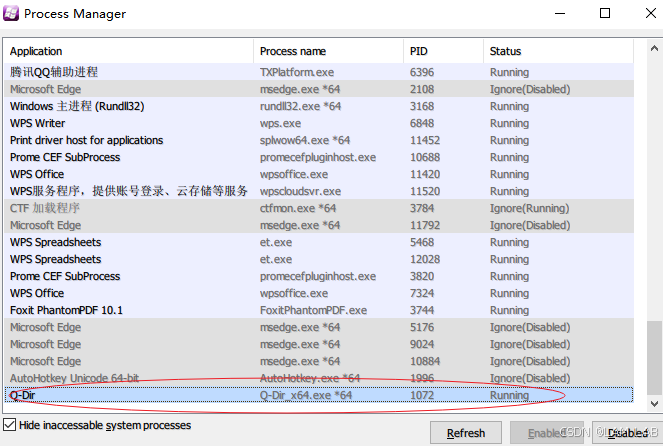Select the 腾讯QQ辅助进程 row
663x446 pixels.
319,72
